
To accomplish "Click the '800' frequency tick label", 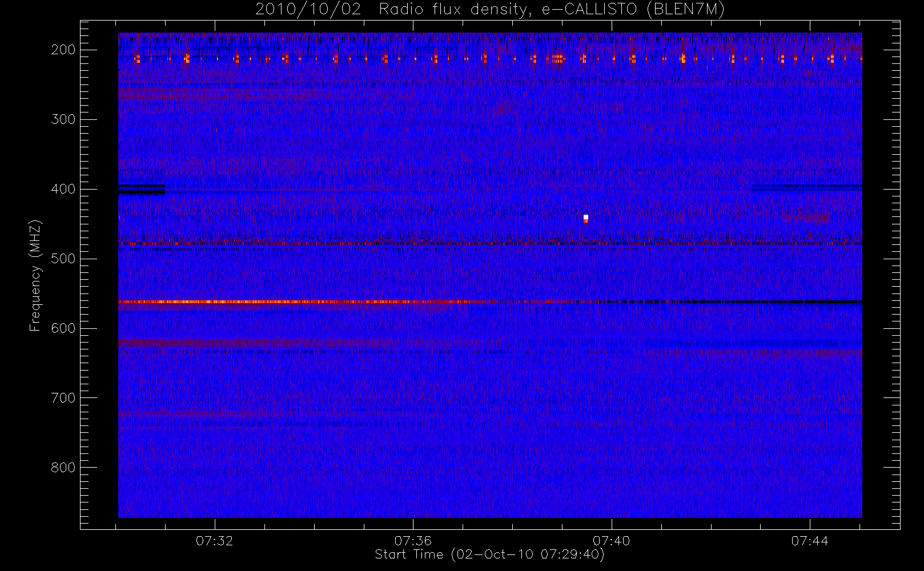I will [63, 468].
